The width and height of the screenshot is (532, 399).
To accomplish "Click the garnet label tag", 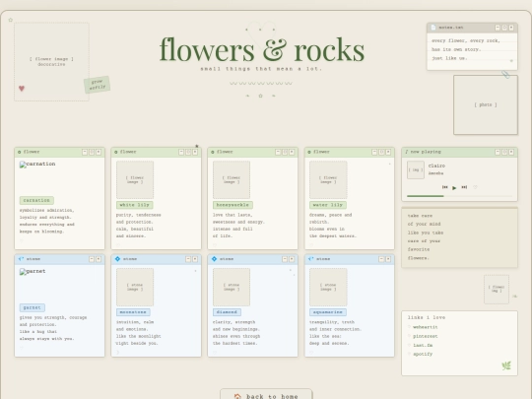I will [33, 307].
